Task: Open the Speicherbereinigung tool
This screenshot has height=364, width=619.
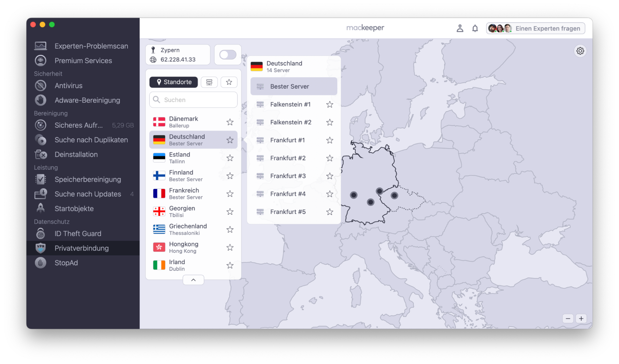Action: 88,179
